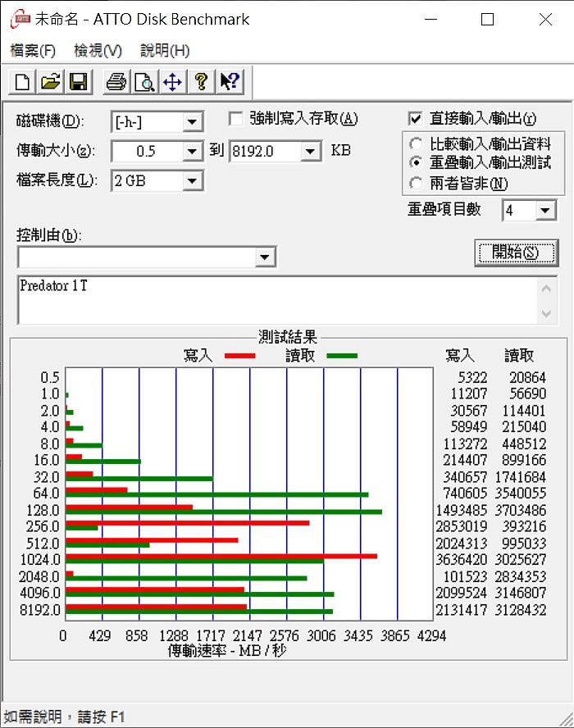Print results using the printer icon
This screenshot has width=574, height=728.
[116, 82]
